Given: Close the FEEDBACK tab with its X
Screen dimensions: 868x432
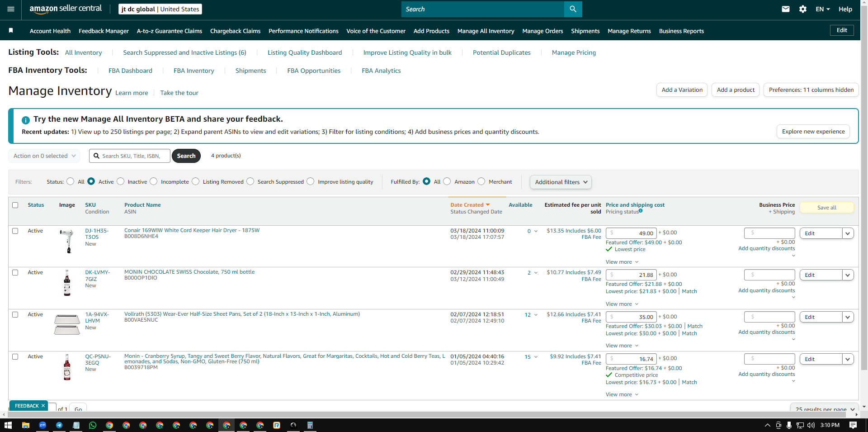Looking at the screenshot, I should click(43, 406).
